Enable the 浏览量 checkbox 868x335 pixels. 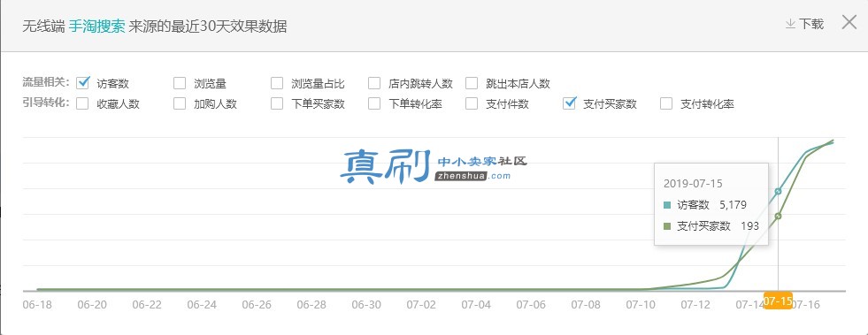[x=180, y=83]
